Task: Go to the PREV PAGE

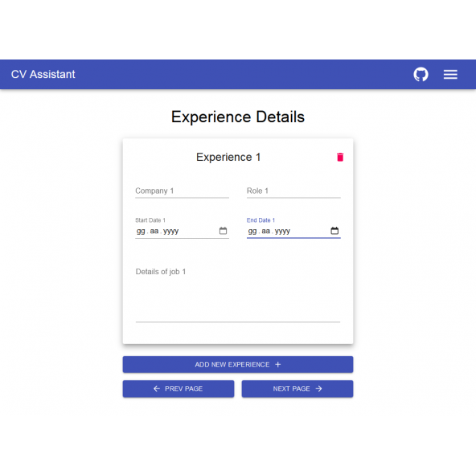Action: [178, 389]
